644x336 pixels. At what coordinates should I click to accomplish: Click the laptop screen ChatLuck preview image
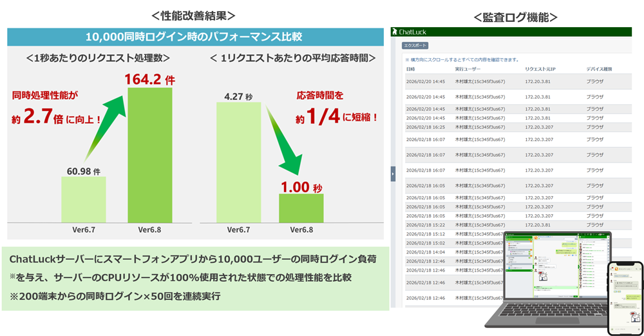[556, 266]
